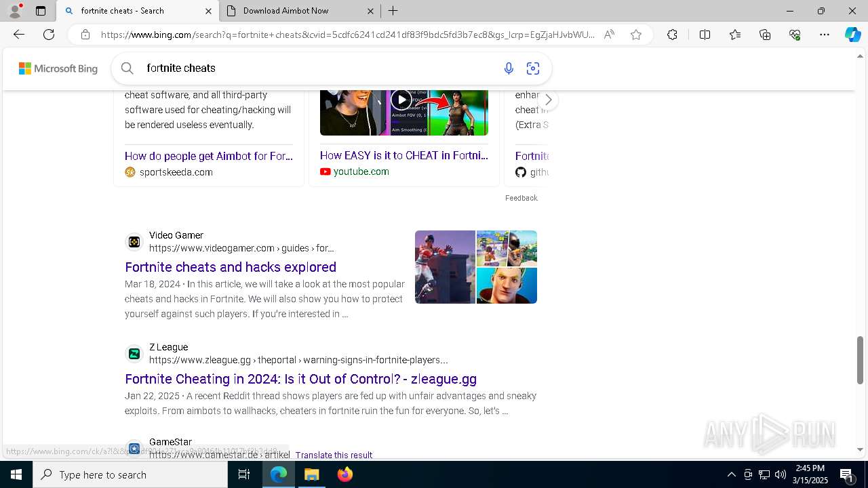Click the scrollbar down arrow
Image resolution: width=868 pixels, height=488 pixels.
point(861,449)
